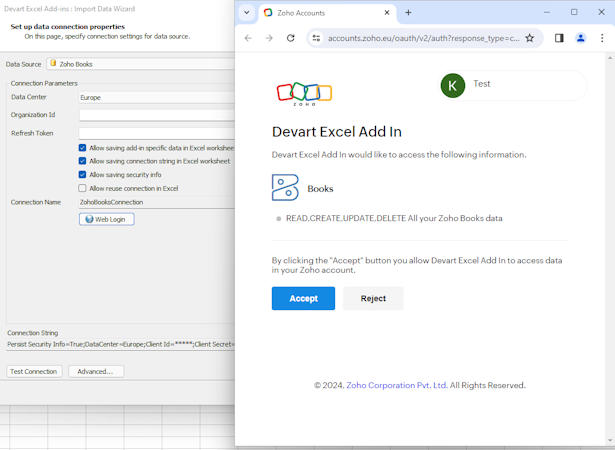
Task: Accept the Devart Excel Add In access
Action: click(x=303, y=298)
